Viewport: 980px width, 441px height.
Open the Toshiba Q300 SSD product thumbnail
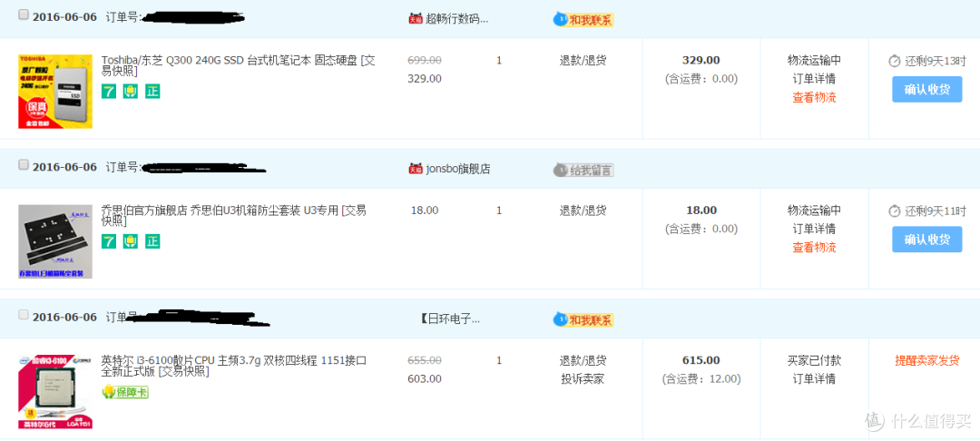click(55, 92)
